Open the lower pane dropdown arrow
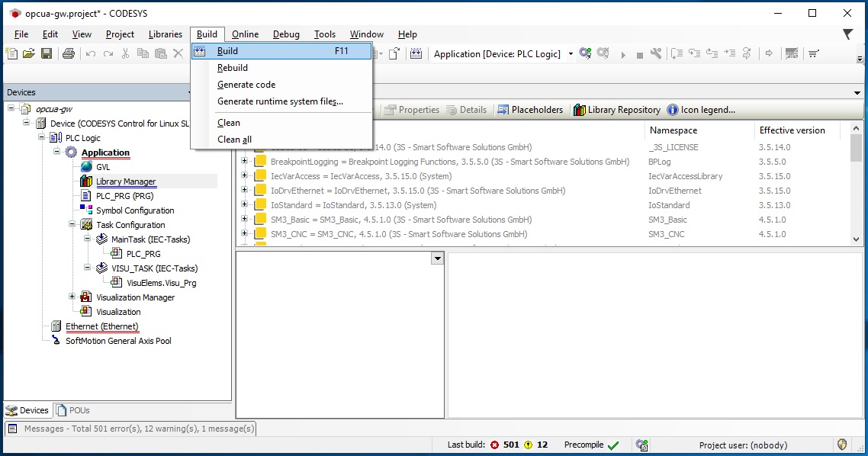 click(x=437, y=259)
